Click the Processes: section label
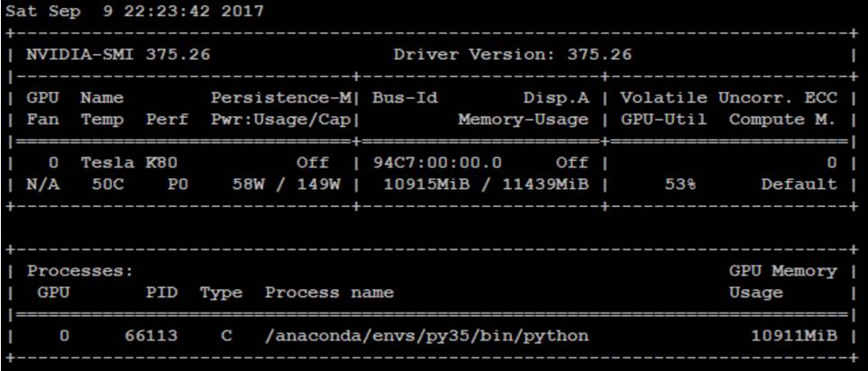This screenshot has height=371, width=868. coord(80,271)
